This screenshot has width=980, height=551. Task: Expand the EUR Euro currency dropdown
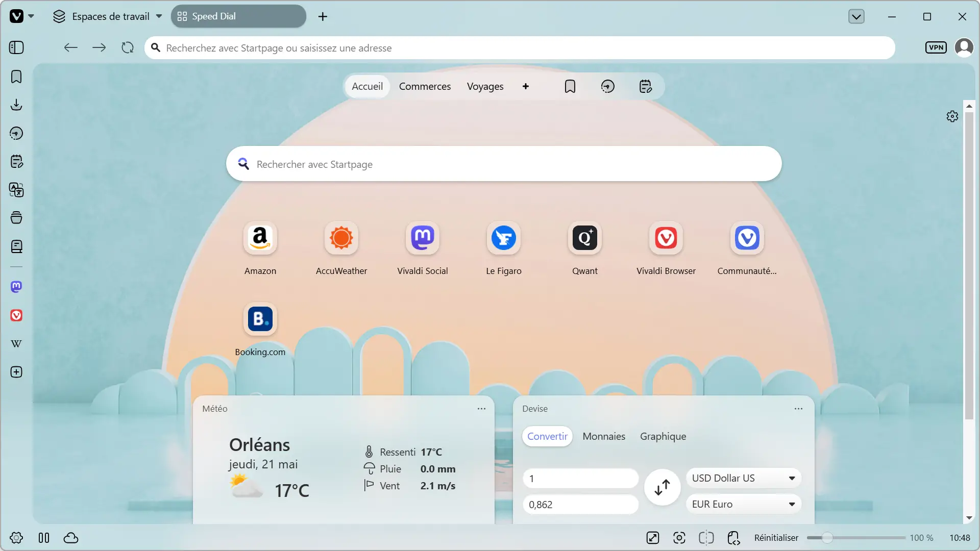coord(744,504)
